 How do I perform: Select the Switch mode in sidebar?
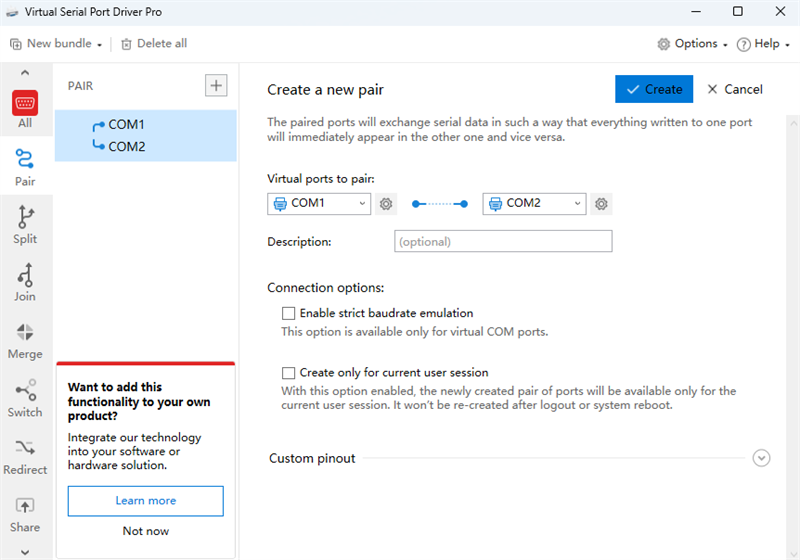[x=25, y=399]
